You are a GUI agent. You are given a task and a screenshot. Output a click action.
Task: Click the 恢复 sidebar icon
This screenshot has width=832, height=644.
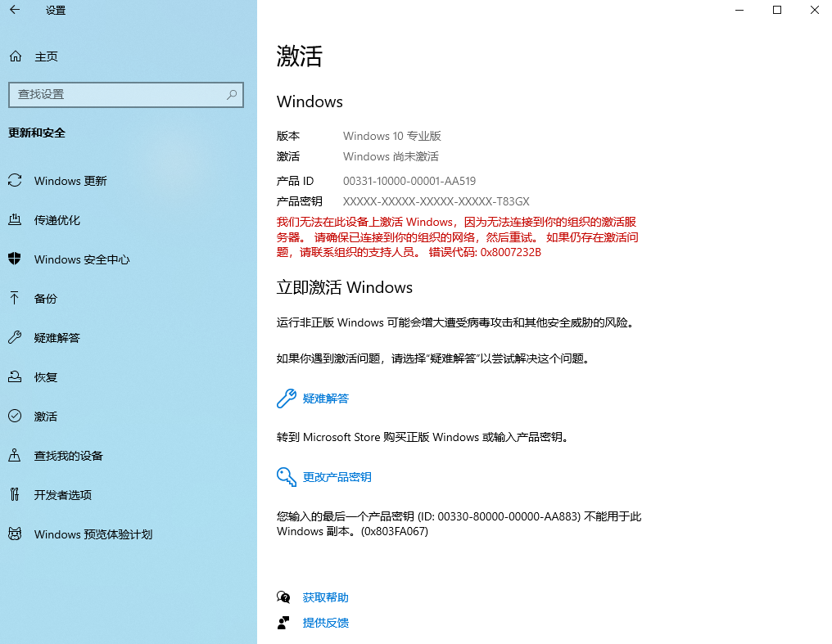[x=15, y=377]
